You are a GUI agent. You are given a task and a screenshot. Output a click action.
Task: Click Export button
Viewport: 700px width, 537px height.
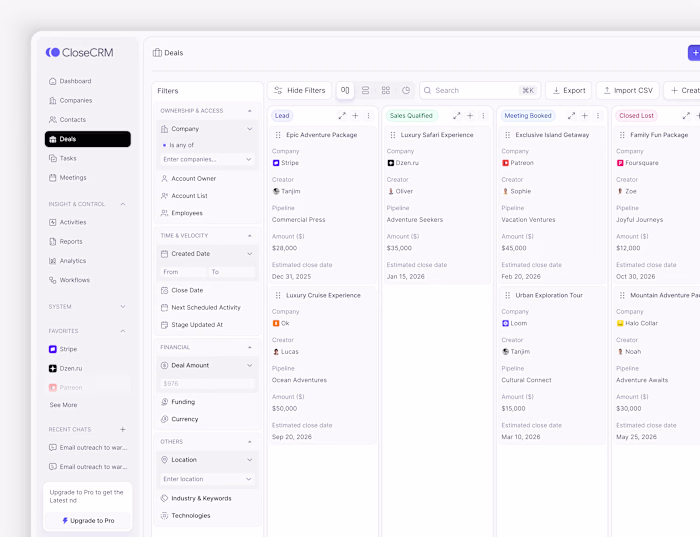pyautogui.click(x=569, y=91)
